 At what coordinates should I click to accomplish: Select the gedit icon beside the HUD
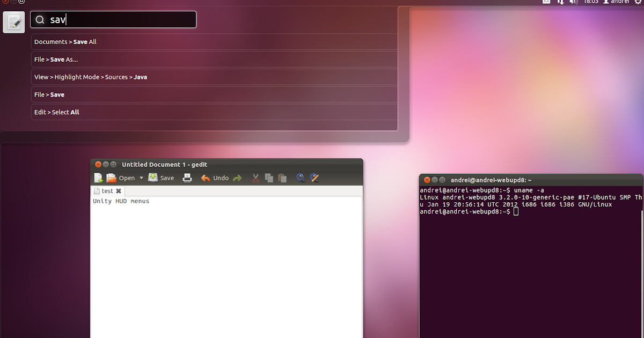13,21
